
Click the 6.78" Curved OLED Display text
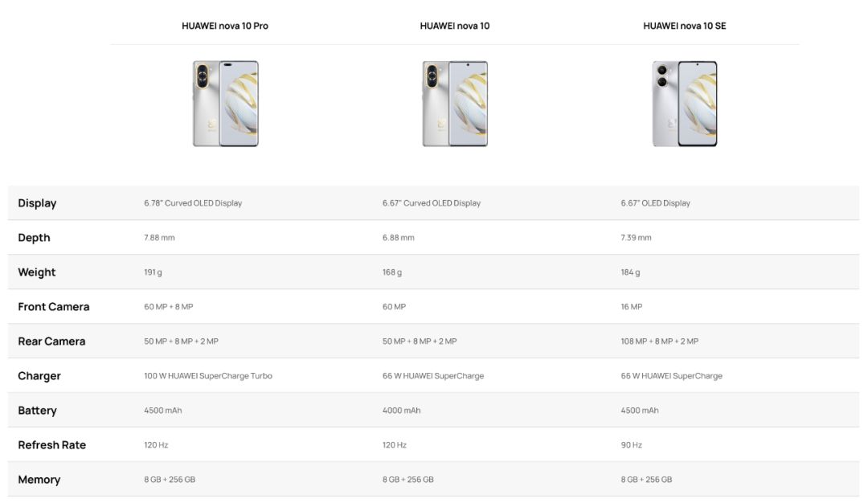click(x=193, y=203)
